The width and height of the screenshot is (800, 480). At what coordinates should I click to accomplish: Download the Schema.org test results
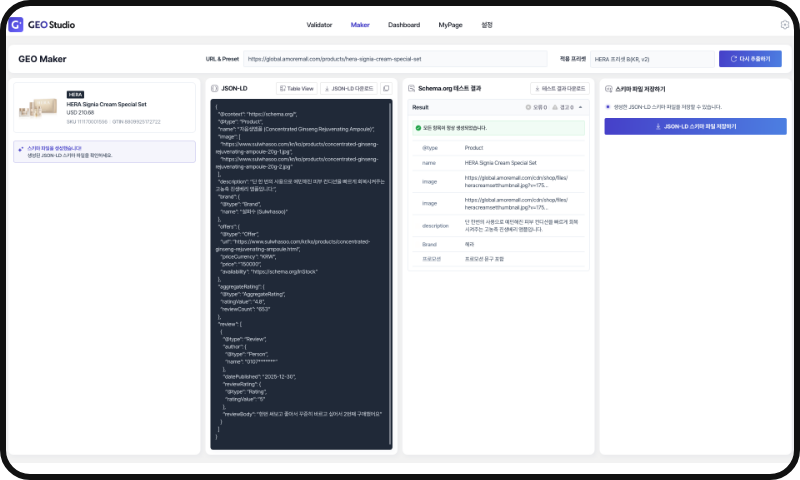560,88
